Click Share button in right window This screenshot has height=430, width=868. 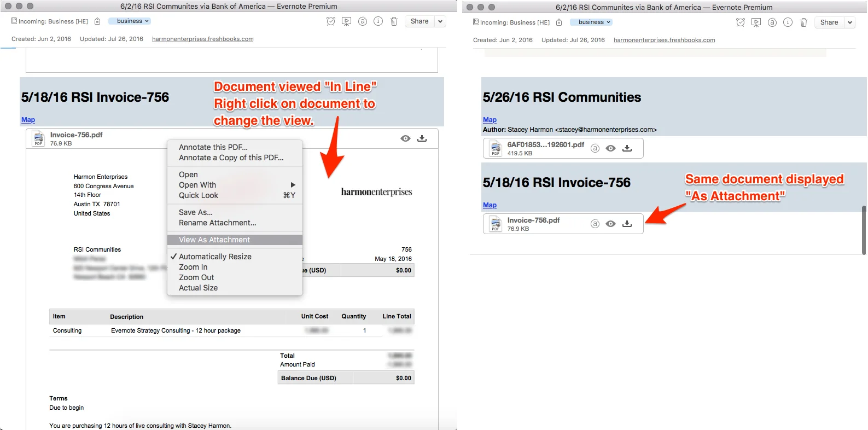click(x=829, y=22)
